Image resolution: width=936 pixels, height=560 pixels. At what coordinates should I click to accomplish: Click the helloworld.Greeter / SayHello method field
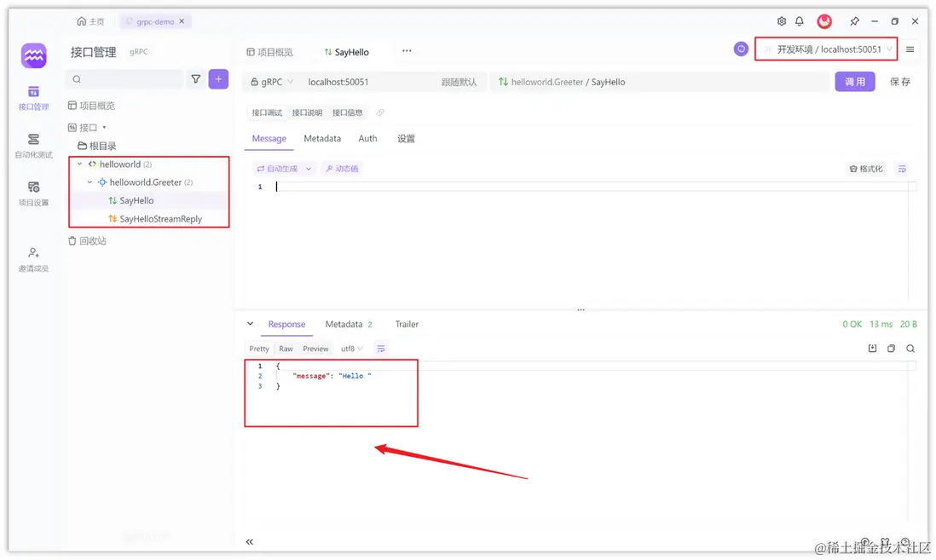click(660, 82)
